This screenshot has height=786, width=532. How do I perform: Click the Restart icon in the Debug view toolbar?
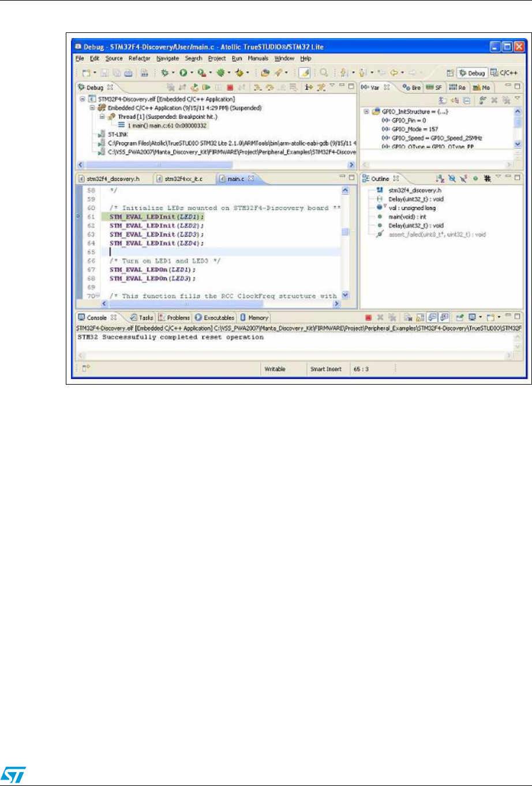194,87
